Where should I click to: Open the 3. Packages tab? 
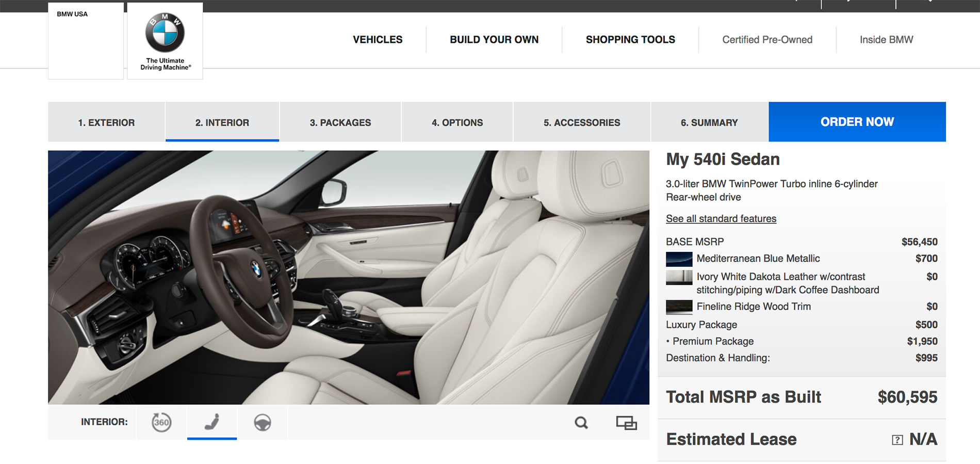click(340, 122)
